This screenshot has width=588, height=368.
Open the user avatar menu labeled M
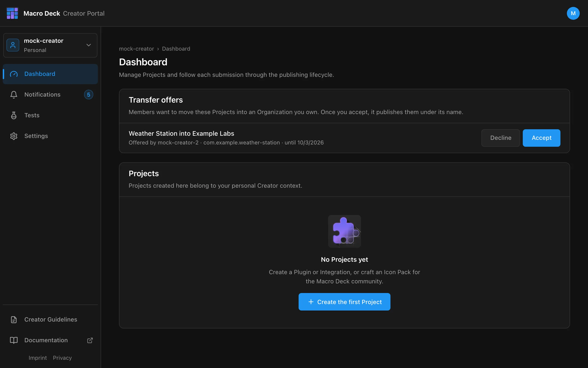[573, 13]
